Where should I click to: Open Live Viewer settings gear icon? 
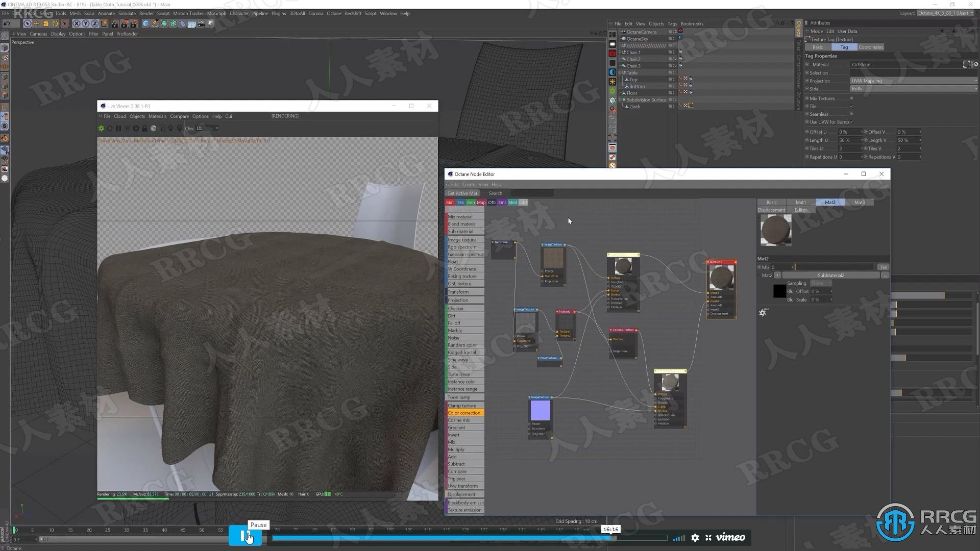tap(136, 129)
